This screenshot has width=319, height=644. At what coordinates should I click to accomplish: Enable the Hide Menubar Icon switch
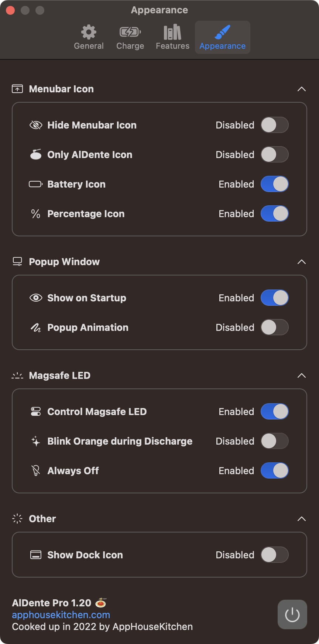pyautogui.click(x=274, y=125)
